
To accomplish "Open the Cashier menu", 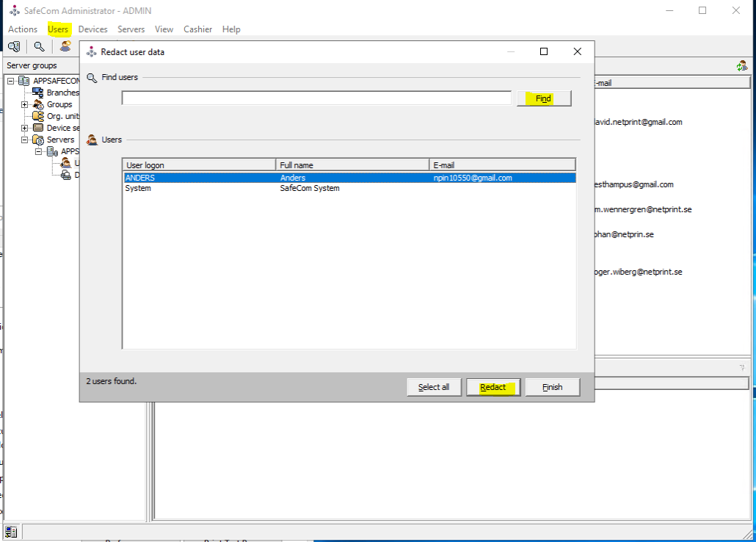I will pyautogui.click(x=197, y=29).
